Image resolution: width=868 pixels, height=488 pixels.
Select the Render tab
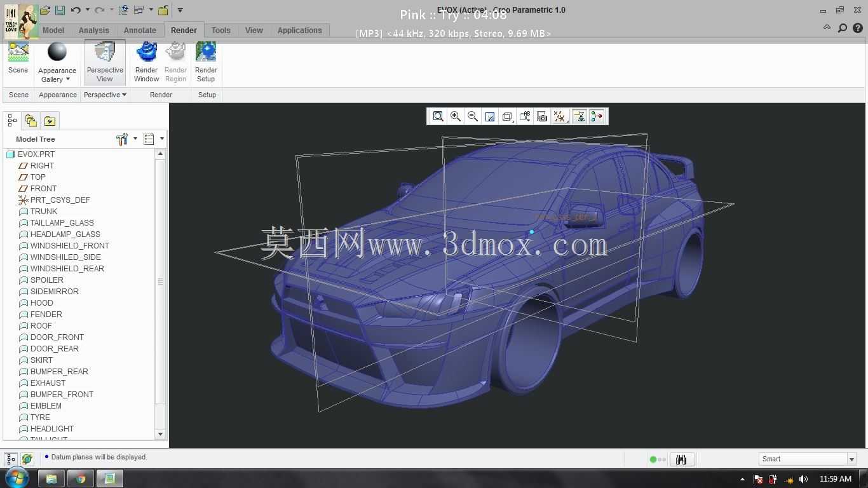pyautogui.click(x=184, y=30)
